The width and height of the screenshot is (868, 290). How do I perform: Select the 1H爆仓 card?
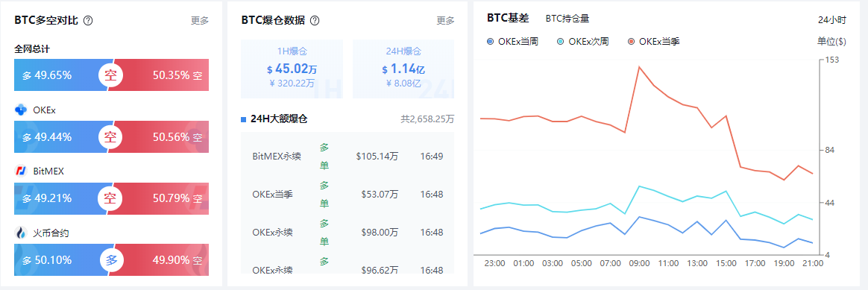[292, 69]
